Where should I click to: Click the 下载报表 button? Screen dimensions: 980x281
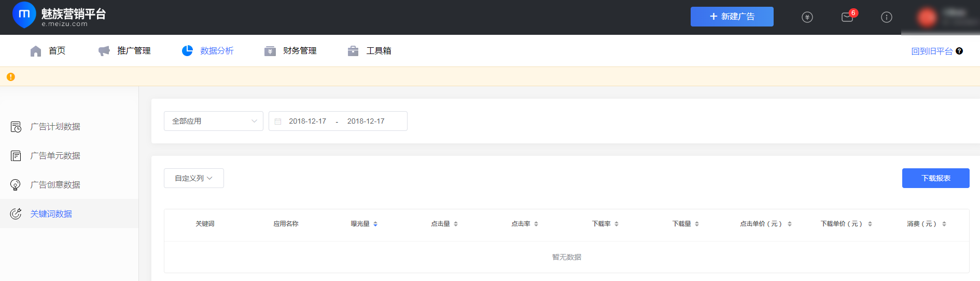(935, 178)
